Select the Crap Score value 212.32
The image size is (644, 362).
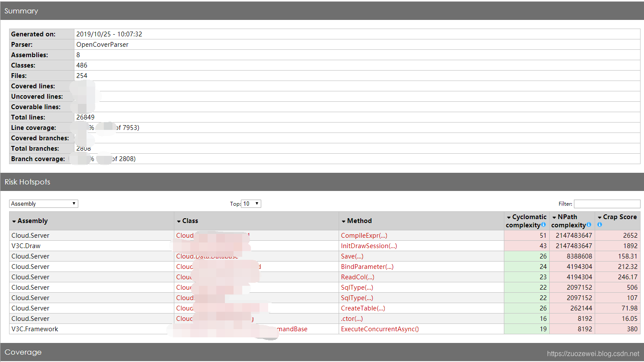point(628,267)
